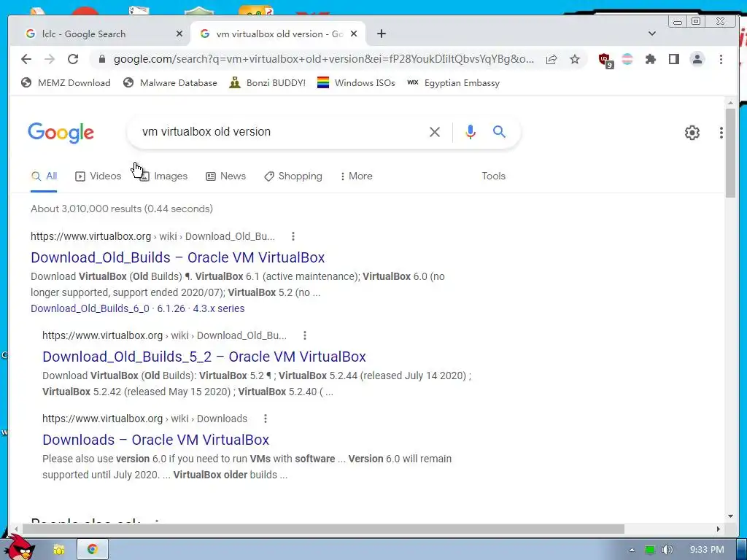
Task: Open the MEMZ Download bookmark
Action: click(66, 83)
